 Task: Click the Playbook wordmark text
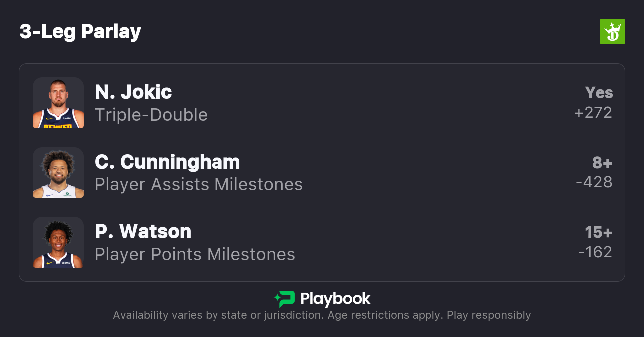click(x=335, y=299)
